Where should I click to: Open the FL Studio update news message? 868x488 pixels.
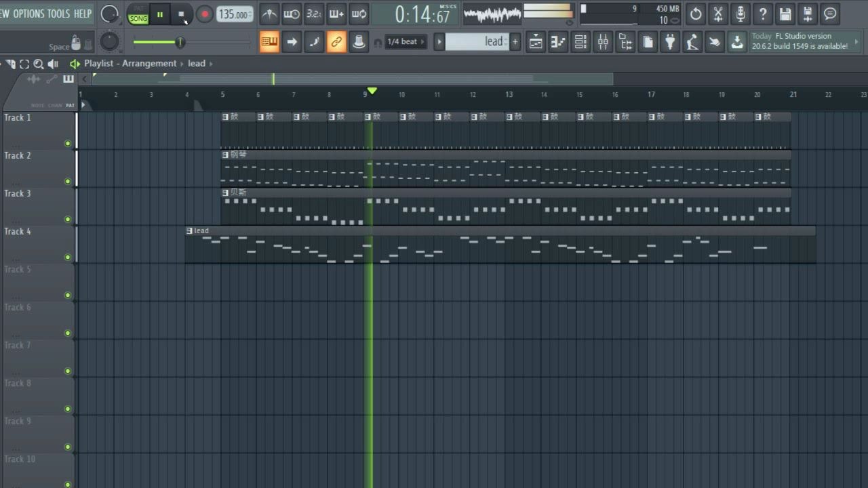tap(800, 41)
